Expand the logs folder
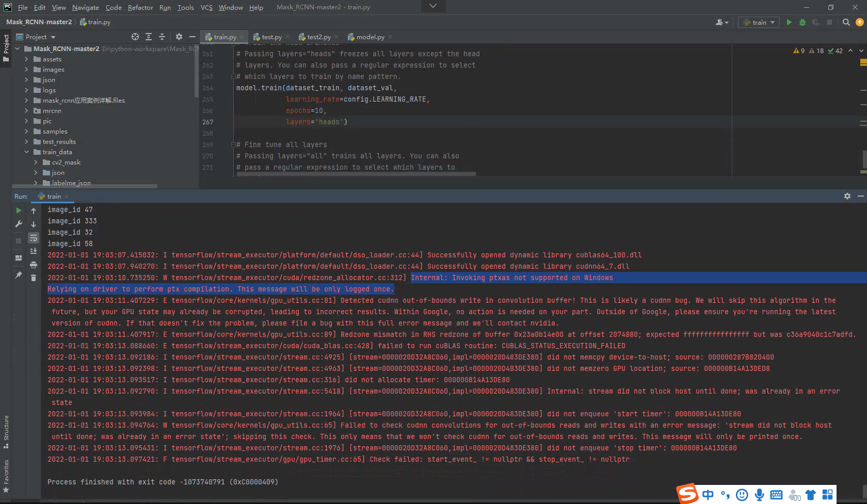 point(26,90)
